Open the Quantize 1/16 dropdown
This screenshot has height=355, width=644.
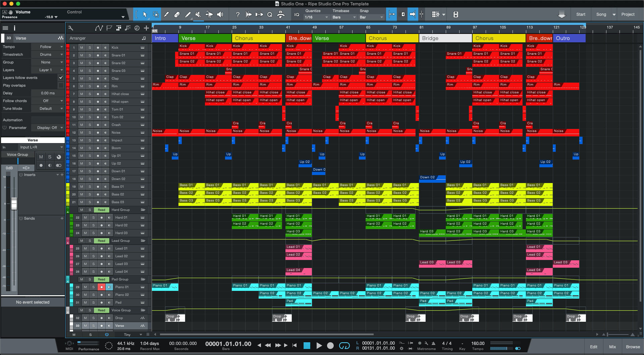(x=317, y=17)
